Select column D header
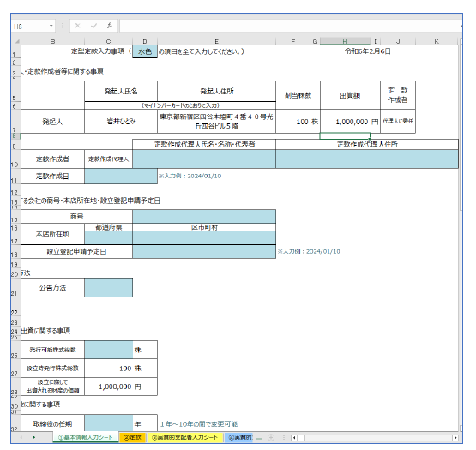The height and width of the screenshot is (450, 476). point(145,41)
